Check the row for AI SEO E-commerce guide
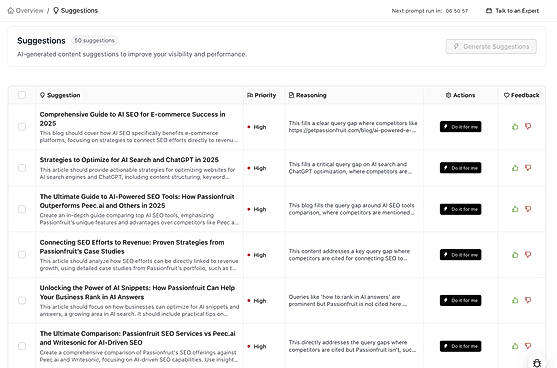This screenshot has width=557, height=368. click(22, 127)
